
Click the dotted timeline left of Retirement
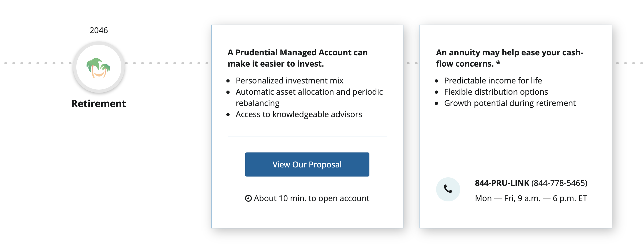[38, 63]
